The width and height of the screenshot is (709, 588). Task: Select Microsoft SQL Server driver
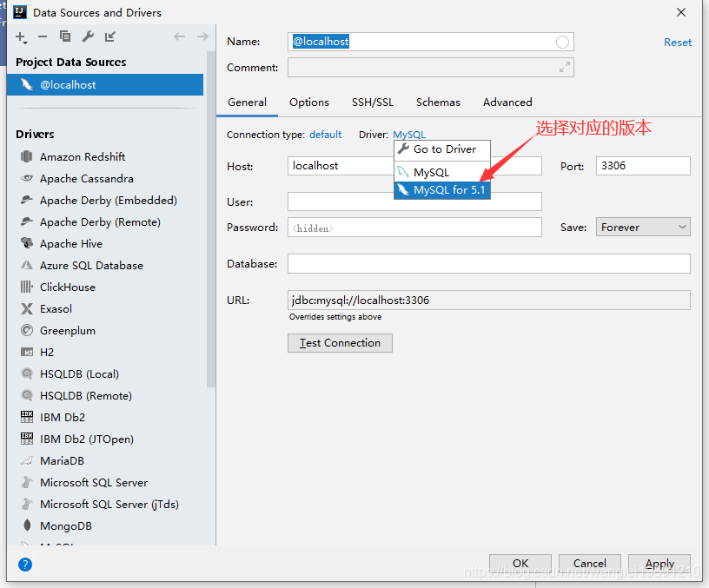[94, 482]
